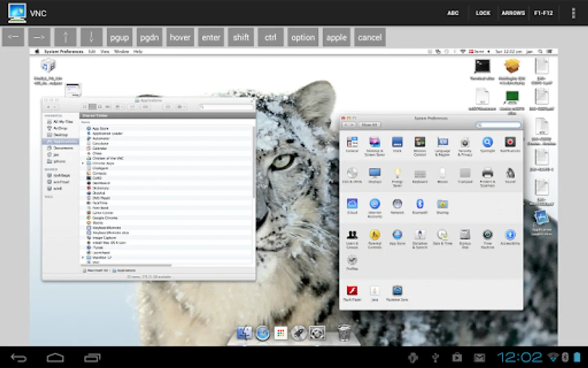The image size is (588, 368).
Task: Open Safari from the Mac dock
Action: (263, 333)
